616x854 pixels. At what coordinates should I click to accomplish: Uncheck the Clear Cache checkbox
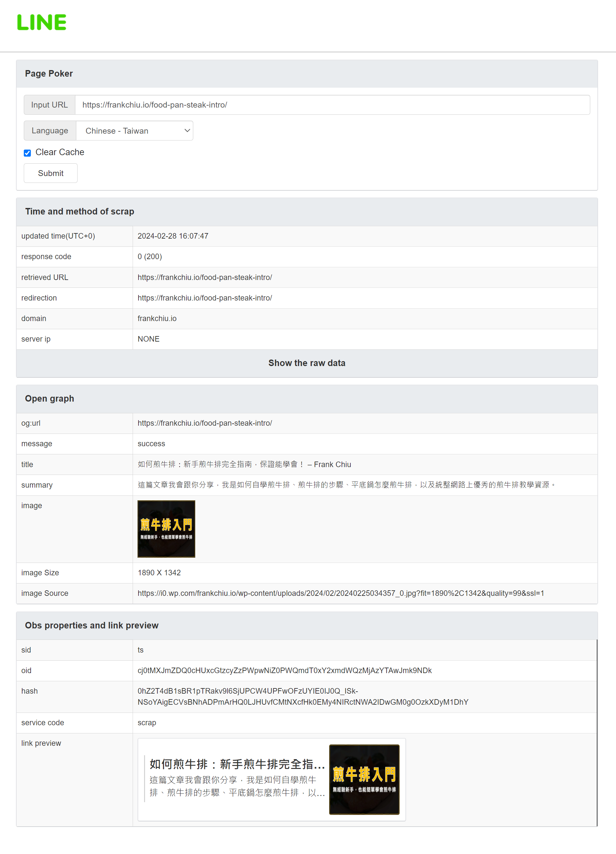pos(27,153)
